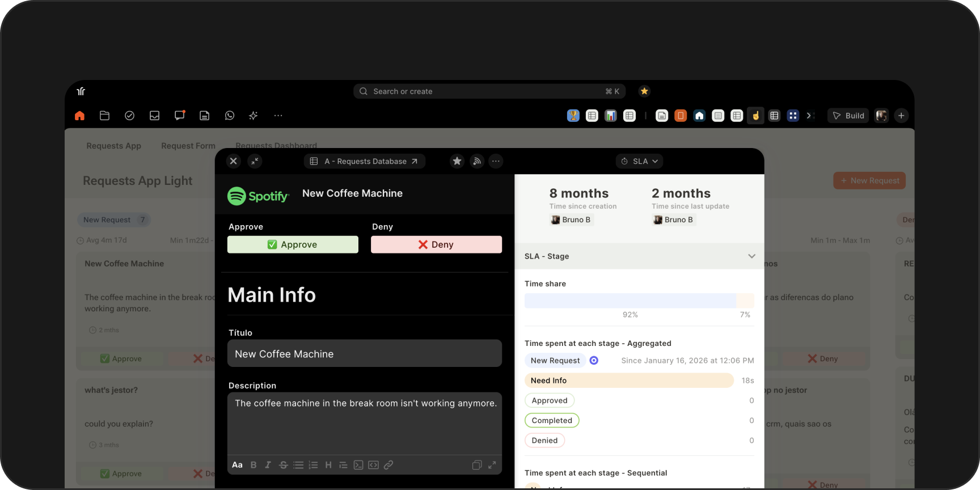Insert a link using the link icon
Image resolution: width=980 pixels, height=490 pixels.
pyautogui.click(x=388, y=465)
